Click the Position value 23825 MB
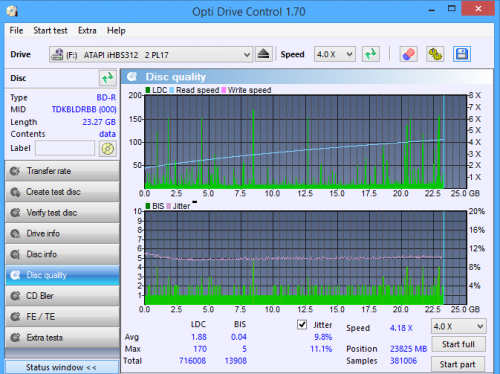Image resolution: width=500 pixels, height=374 pixels. (408, 349)
